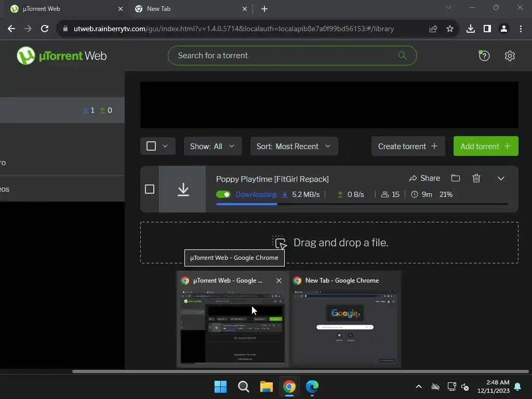Switch to the New Tab browser tab

[x=190, y=9]
